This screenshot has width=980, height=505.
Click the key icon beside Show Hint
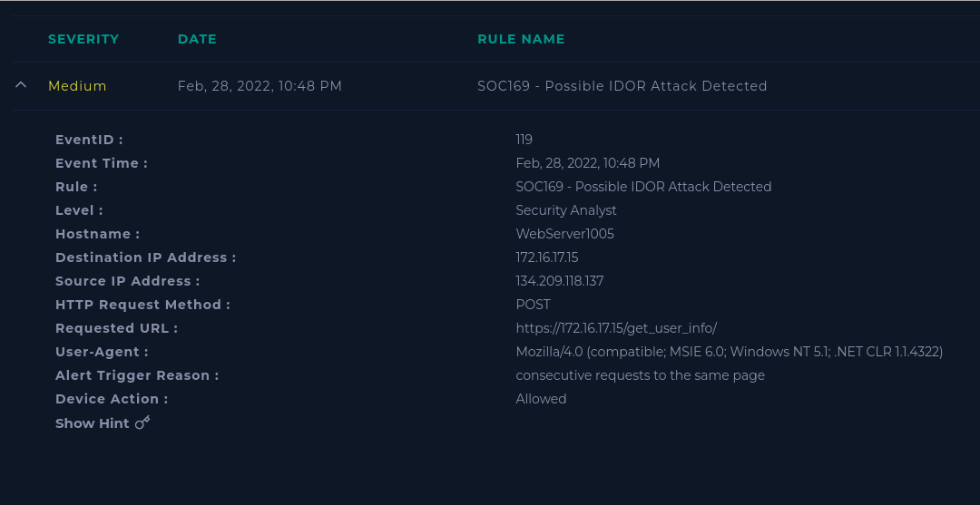click(143, 422)
